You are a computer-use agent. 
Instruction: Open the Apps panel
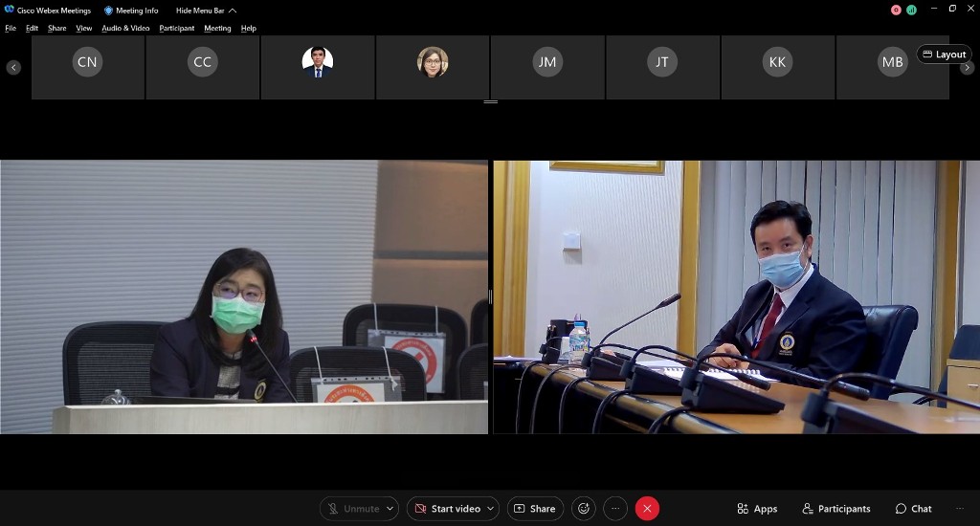756,509
